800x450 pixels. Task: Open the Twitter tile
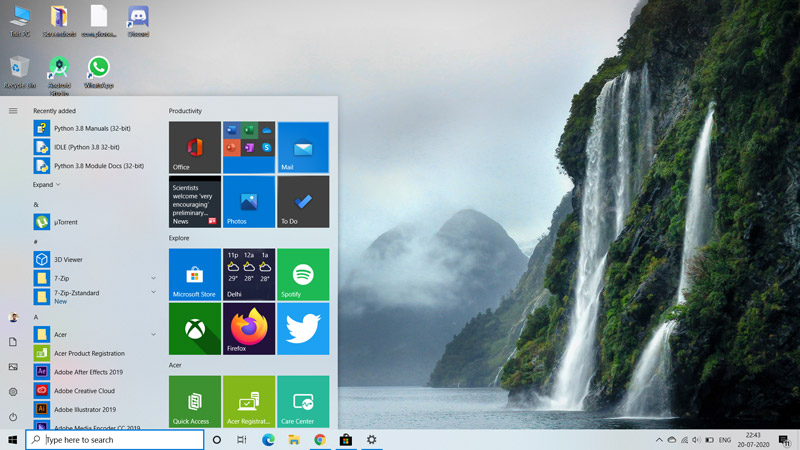coord(303,329)
